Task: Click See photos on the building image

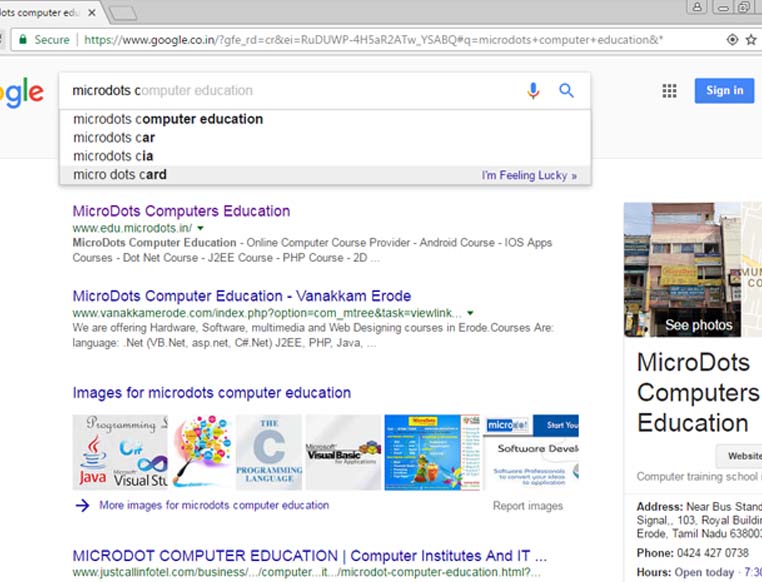Action: 698,325
